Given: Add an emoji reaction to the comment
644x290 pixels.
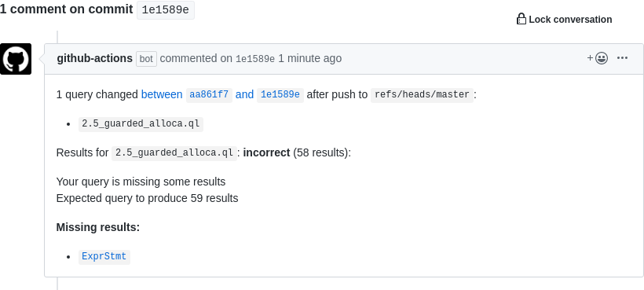Looking at the screenshot, I should point(598,58).
